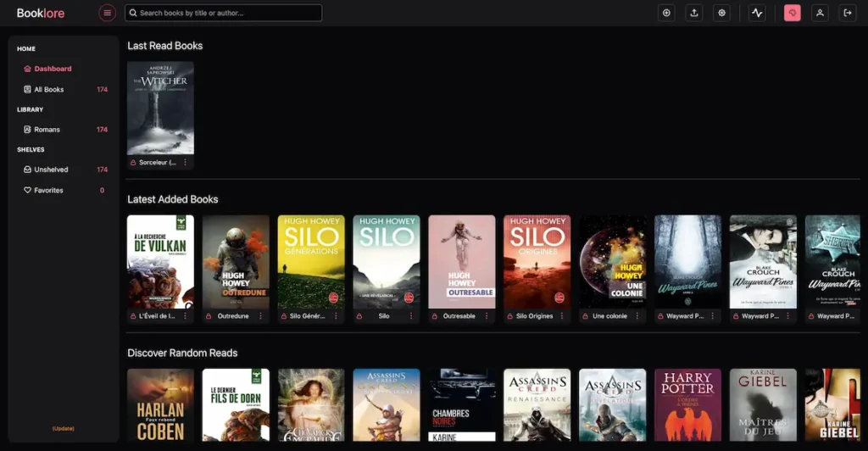Click the logout icon

coord(848,13)
